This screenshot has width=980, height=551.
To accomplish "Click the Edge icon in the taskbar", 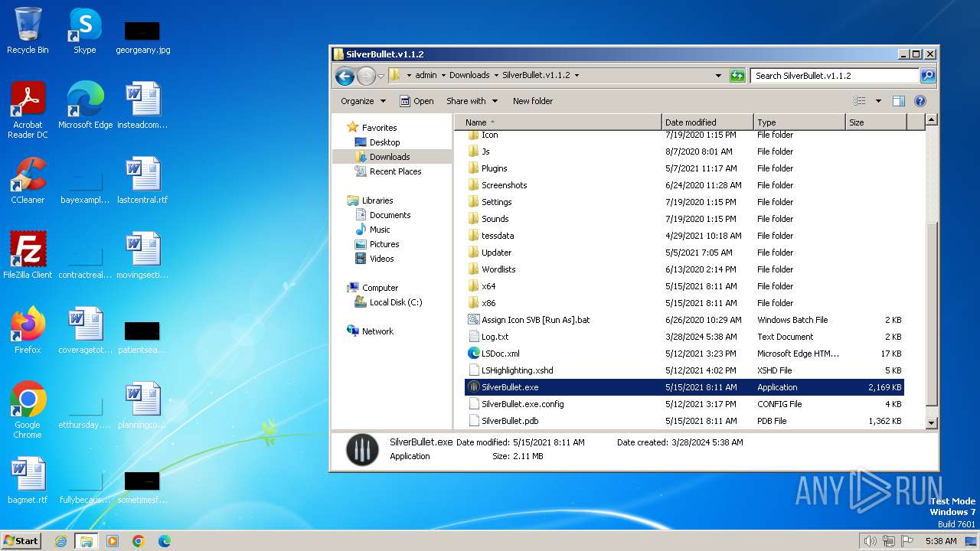I will 164,541.
